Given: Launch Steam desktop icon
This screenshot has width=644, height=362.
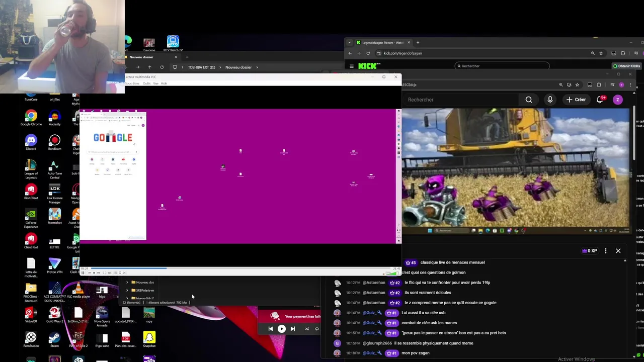Looking at the screenshot, I should tap(55, 340).
